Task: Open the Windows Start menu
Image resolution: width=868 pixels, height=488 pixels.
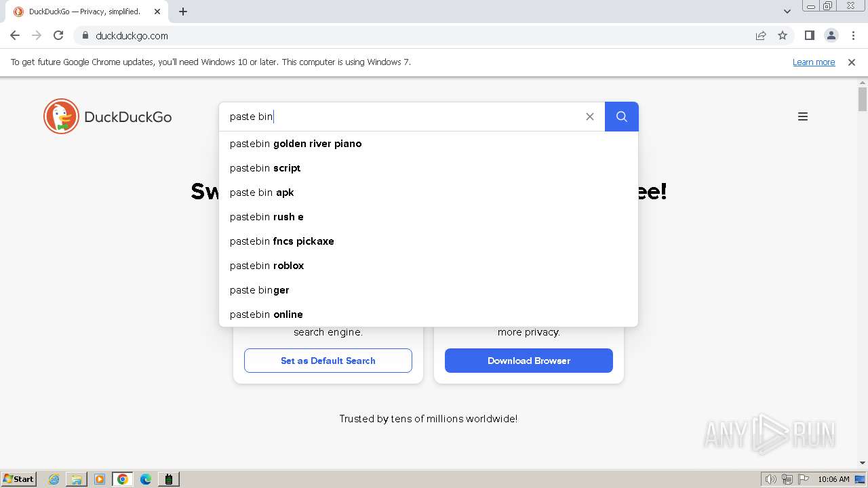Action: click(x=18, y=479)
